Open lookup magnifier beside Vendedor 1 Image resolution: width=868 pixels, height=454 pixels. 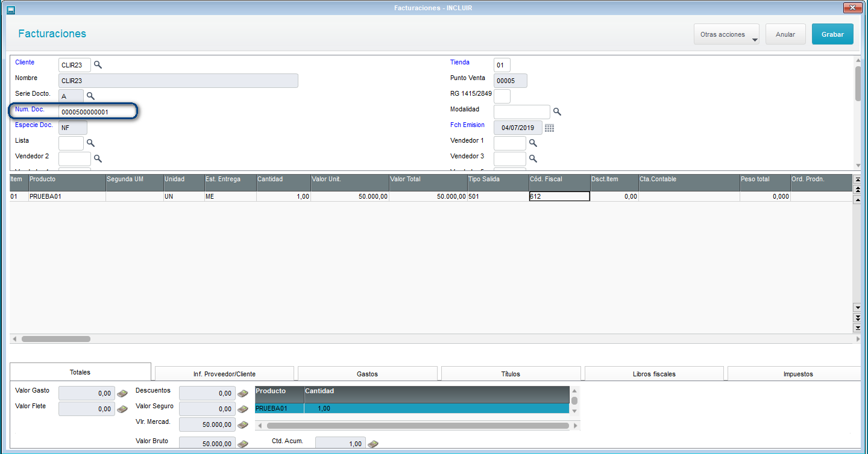pos(533,143)
